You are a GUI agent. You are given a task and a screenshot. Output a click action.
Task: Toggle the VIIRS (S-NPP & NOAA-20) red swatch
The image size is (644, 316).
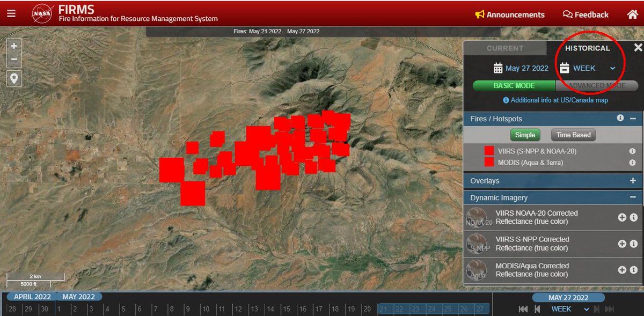[x=489, y=151]
